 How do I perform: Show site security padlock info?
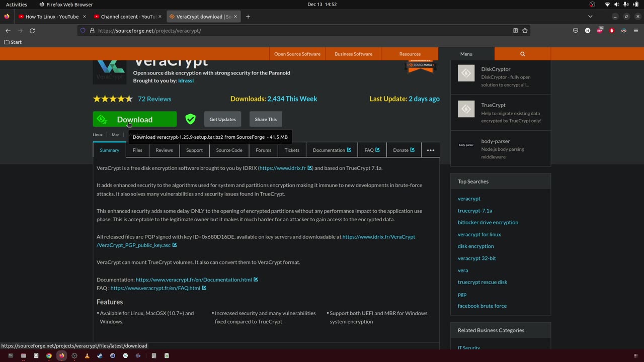[x=92, y=31]
